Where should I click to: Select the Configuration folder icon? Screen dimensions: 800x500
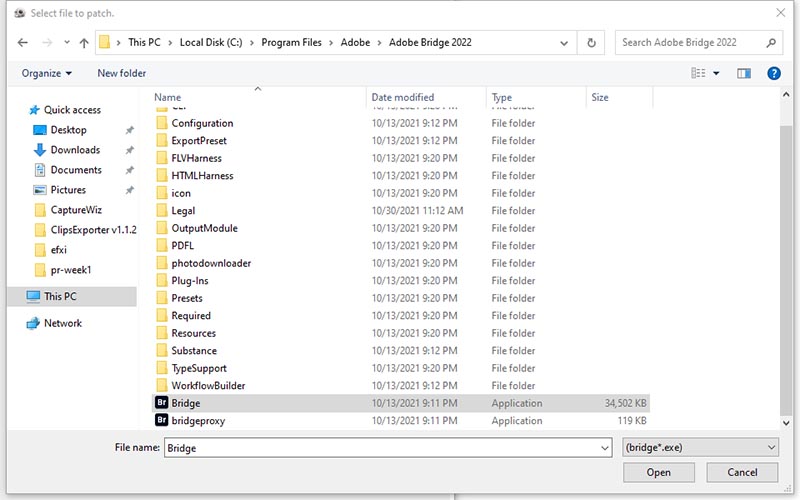[x=162, y=123]
